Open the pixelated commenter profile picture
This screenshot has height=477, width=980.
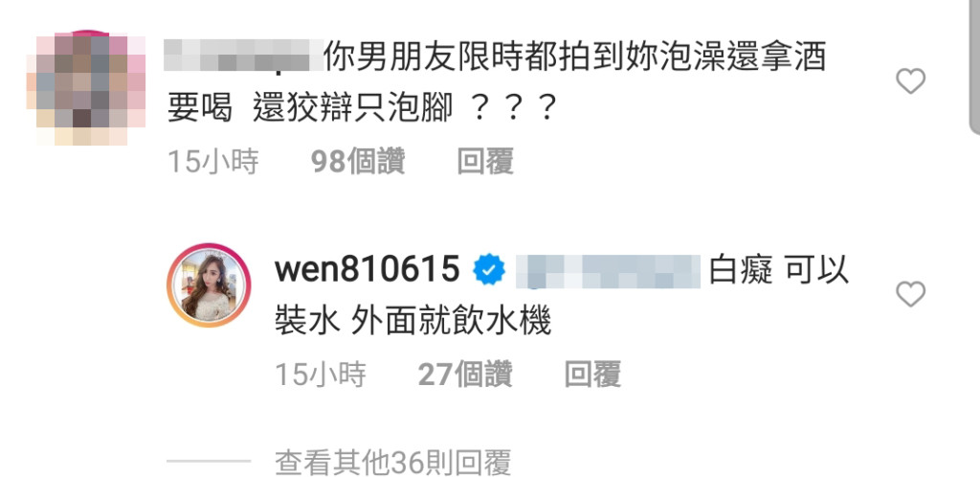tap(86, 87)
